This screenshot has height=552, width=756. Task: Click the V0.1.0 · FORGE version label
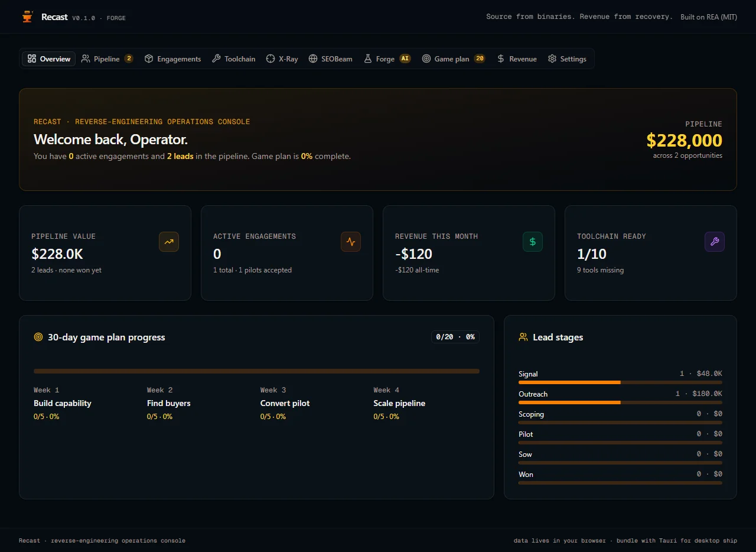click(x=99, y=18)
